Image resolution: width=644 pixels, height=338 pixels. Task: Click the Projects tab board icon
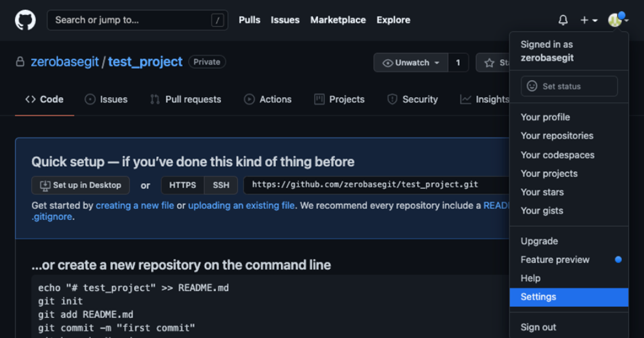click(319, 100)
